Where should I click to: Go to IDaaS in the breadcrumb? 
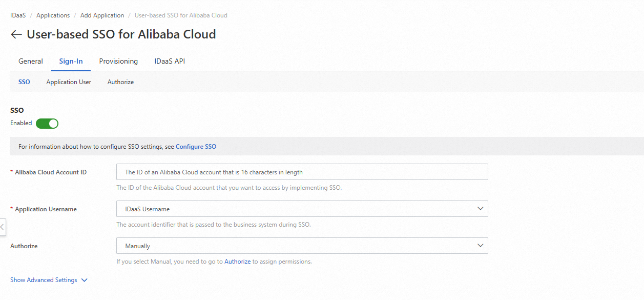click(x=18, y=15)
